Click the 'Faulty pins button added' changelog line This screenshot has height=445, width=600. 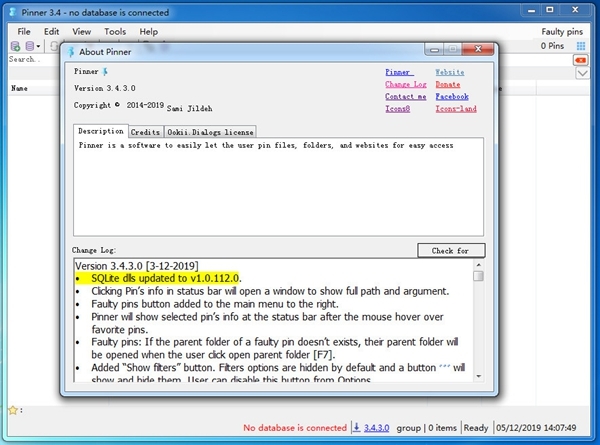[215, 304]
